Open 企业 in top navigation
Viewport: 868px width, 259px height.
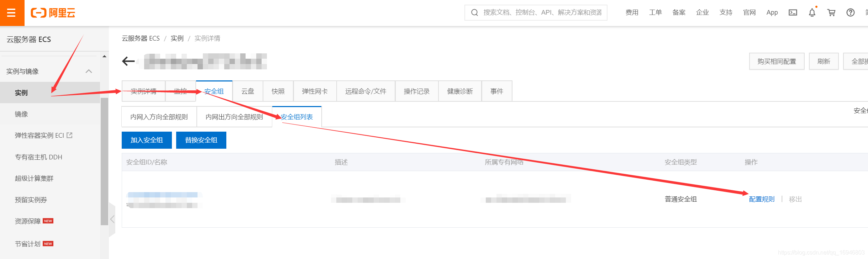coord(702,12)
